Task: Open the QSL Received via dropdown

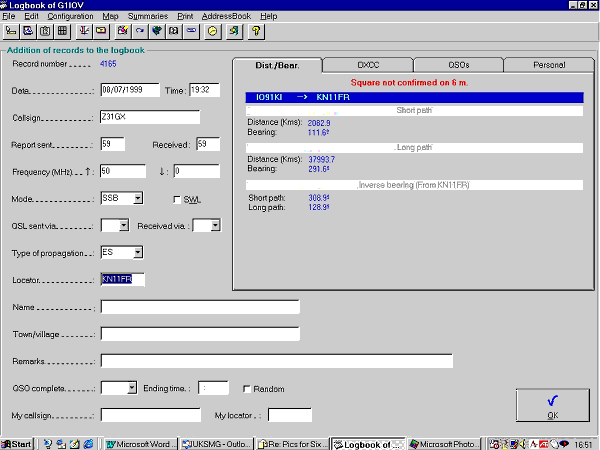Action: (215, 225)
